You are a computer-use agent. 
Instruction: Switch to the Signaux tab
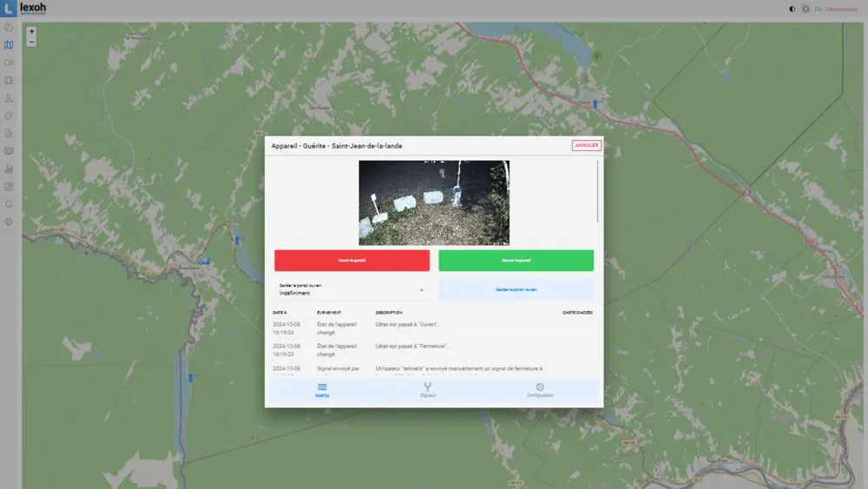(428, 391)
